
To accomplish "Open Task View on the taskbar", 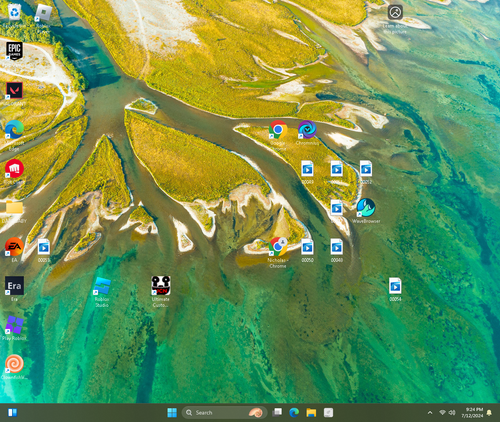I will point(277,413).
